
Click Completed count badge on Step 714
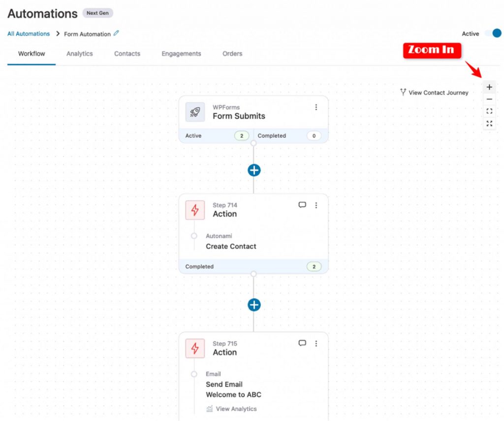click(x=314, y=266)
